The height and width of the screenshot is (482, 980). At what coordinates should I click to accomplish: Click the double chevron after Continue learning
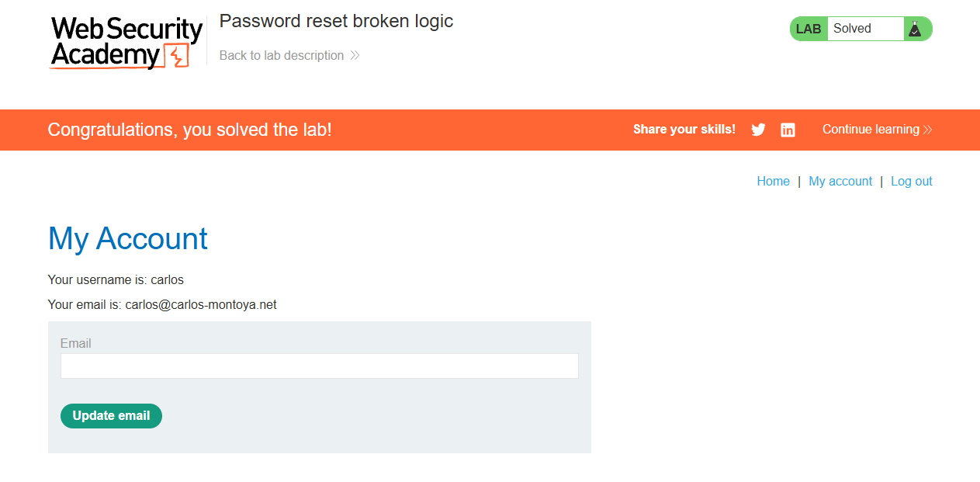pyautogui.click(x=927, y=130)
